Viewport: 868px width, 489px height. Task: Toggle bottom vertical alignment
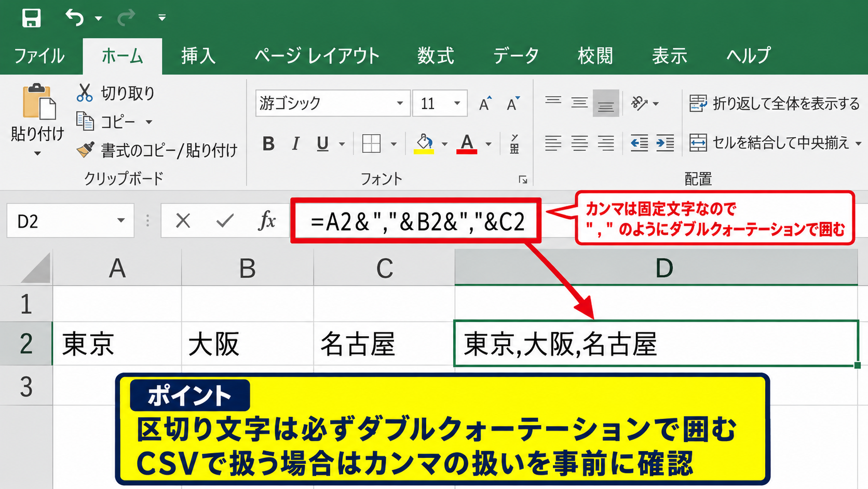click(x=606, y=103)
